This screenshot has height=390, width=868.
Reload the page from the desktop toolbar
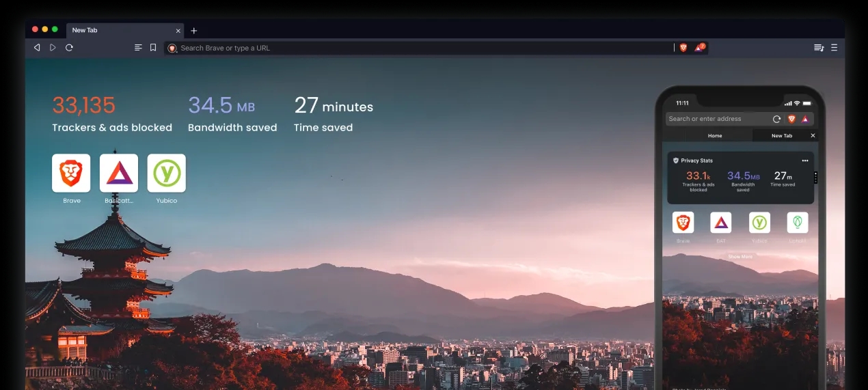69,48
